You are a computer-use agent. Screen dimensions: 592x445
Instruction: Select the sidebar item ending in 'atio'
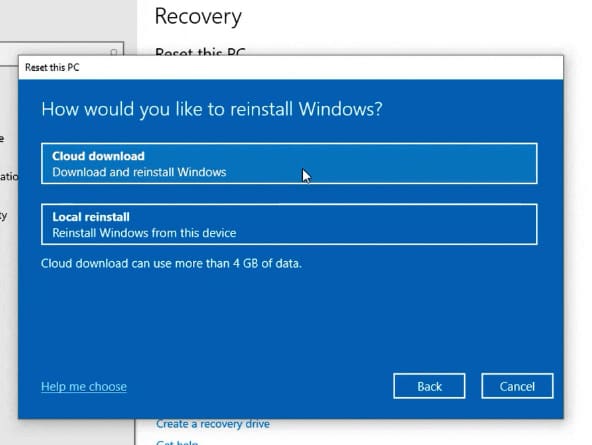(9, 176)
